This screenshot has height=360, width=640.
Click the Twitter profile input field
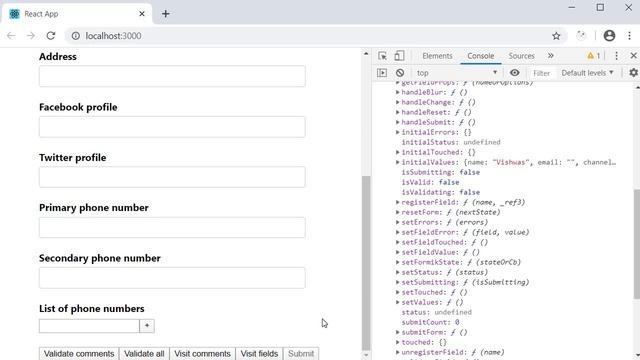point(172,177)
